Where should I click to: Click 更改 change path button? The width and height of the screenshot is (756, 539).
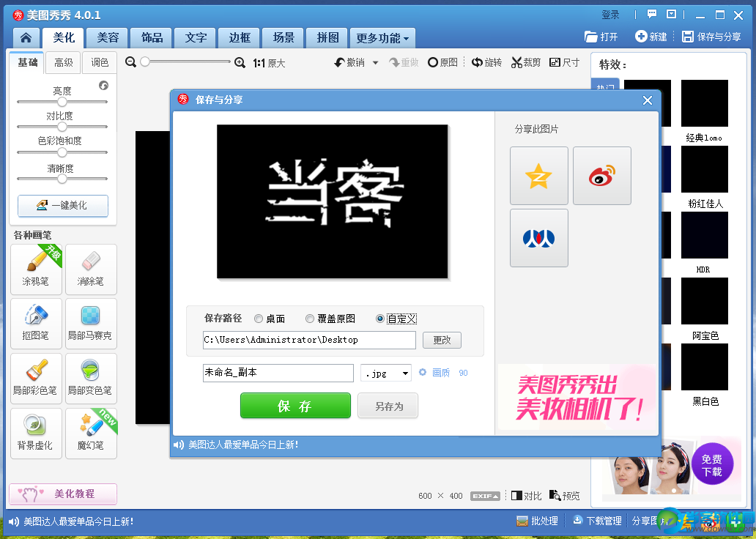442,340
